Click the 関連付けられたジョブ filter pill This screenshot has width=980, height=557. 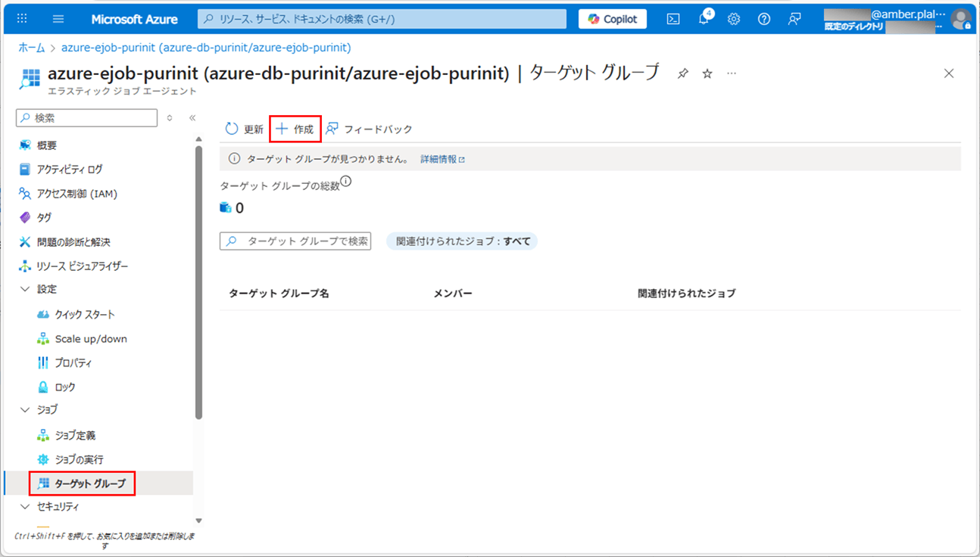coord(461,241)
